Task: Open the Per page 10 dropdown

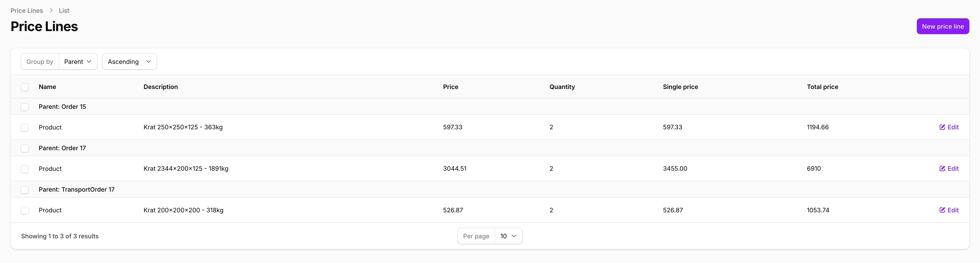Action: 508,236
